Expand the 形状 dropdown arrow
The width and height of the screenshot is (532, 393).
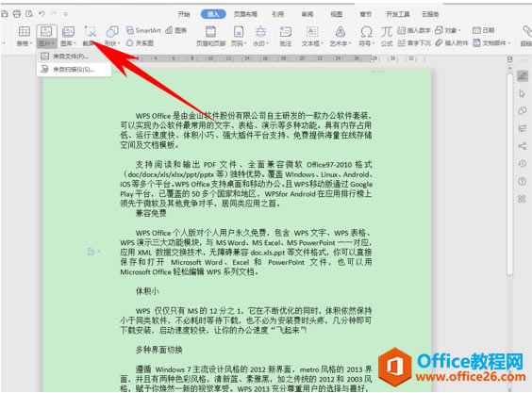119,43
